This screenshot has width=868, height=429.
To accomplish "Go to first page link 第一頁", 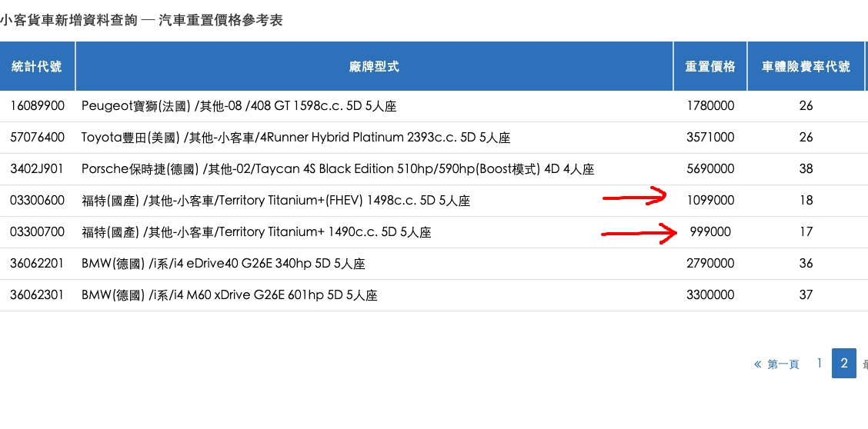I will [778, 364].
